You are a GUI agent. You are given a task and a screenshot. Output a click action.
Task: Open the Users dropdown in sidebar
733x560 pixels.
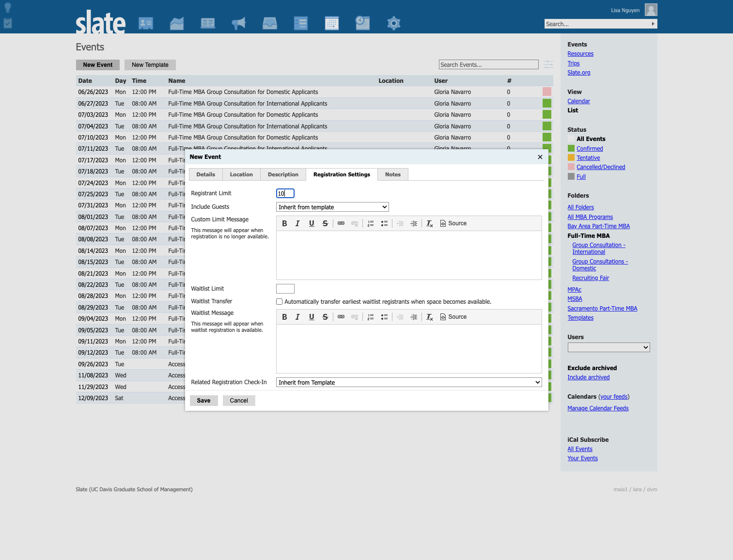click(608, 347)
